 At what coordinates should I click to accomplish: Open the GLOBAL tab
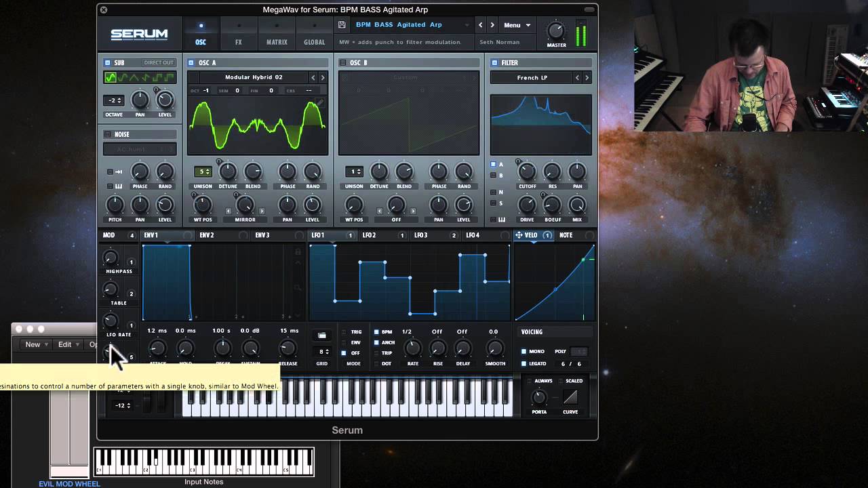(315, 34)
